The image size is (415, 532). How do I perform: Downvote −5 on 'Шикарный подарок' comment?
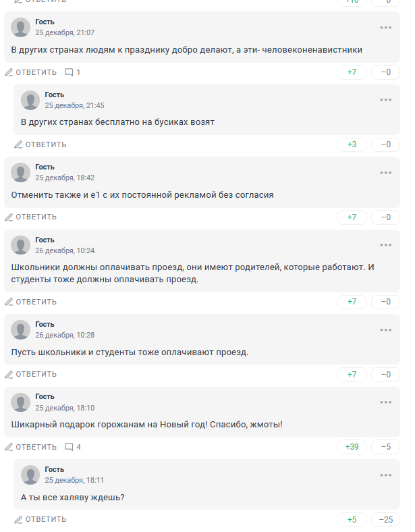(x=385, y=447)
